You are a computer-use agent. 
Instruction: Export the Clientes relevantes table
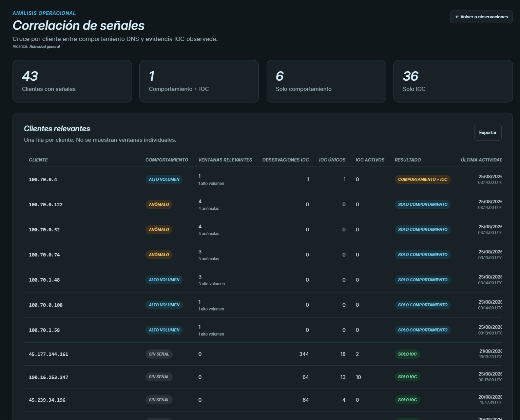(487, 132)
